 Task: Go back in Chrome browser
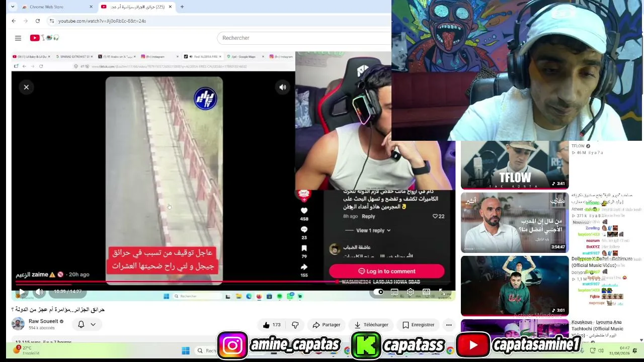[14, 21]
